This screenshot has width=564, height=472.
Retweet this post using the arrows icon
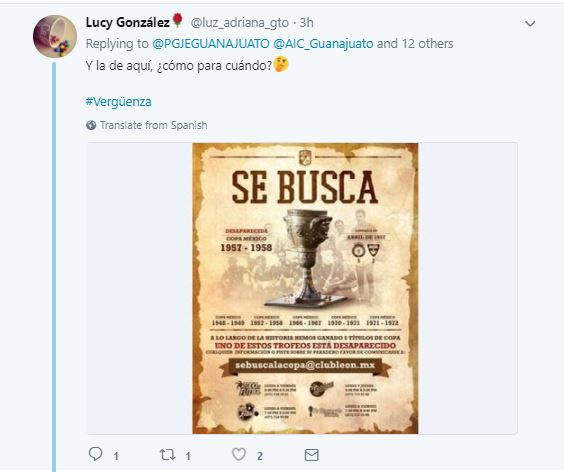pyautogui.click(x=168, y=455)
